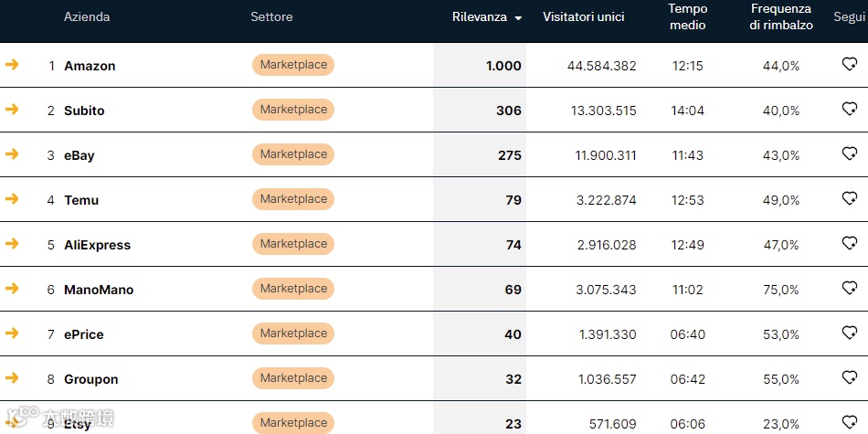Toggle follow heart for ePrice
868x434 pixels.
849,333
